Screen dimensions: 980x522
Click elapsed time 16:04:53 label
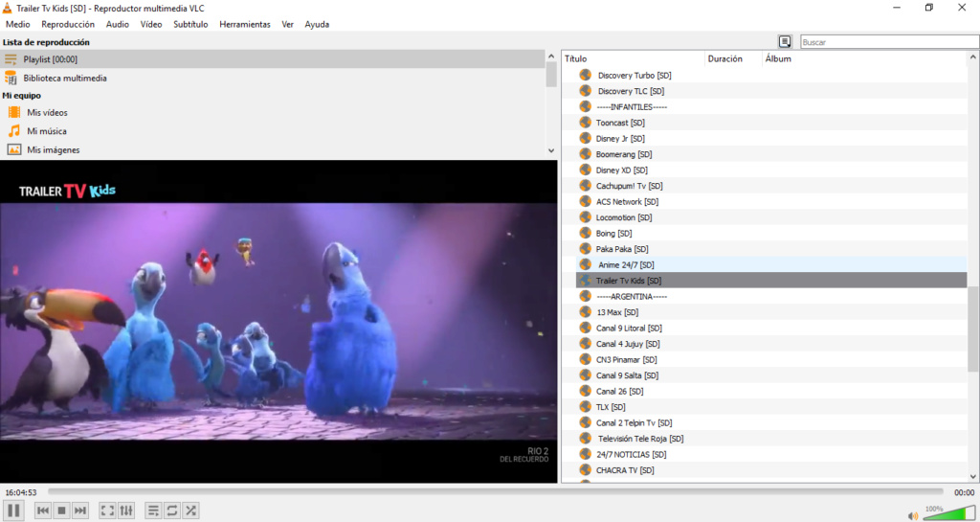click(x=21, y=492)
